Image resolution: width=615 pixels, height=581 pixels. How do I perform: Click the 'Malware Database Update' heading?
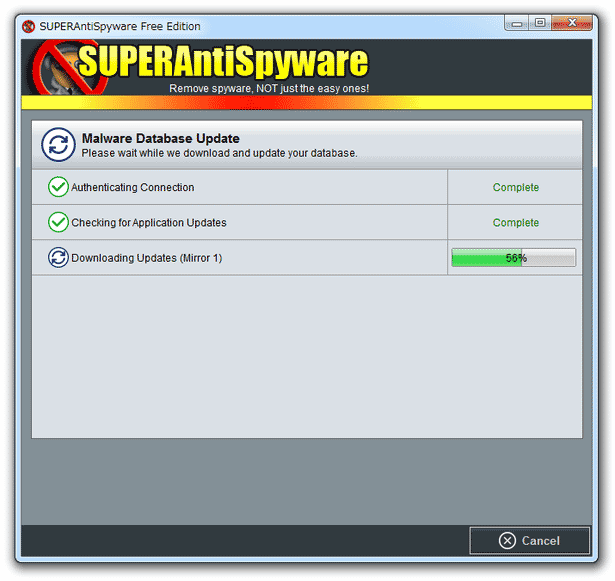tap(160, 138)
